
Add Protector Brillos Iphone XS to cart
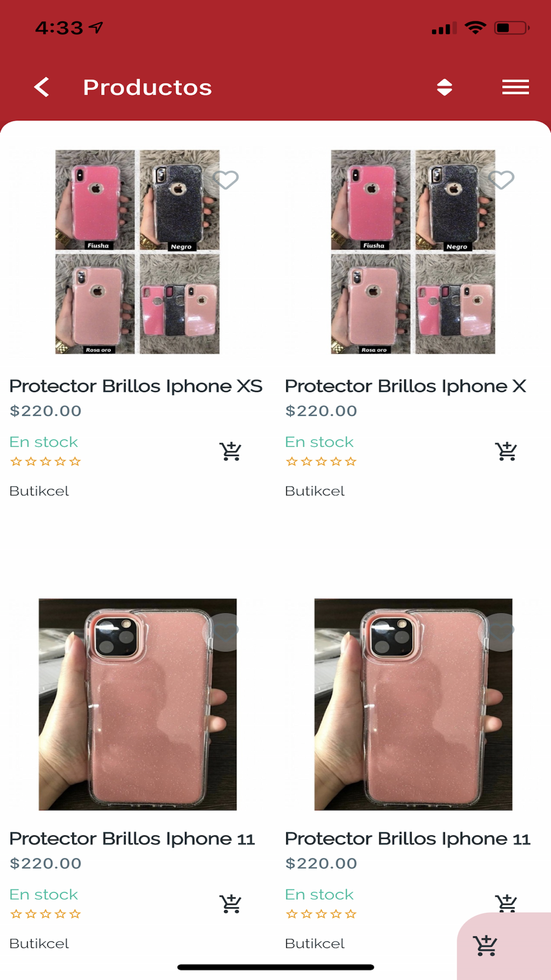click(230, 451)
